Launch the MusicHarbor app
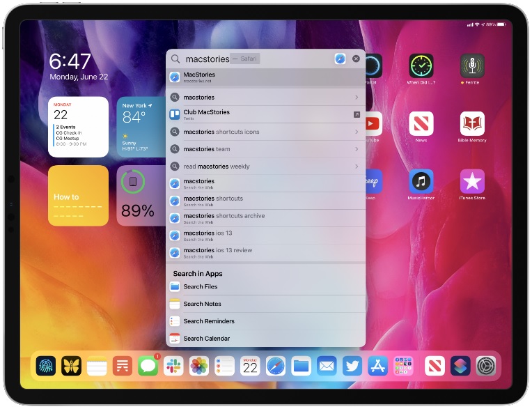This screenshot has width=532, height=409. [x=421, y=181]
